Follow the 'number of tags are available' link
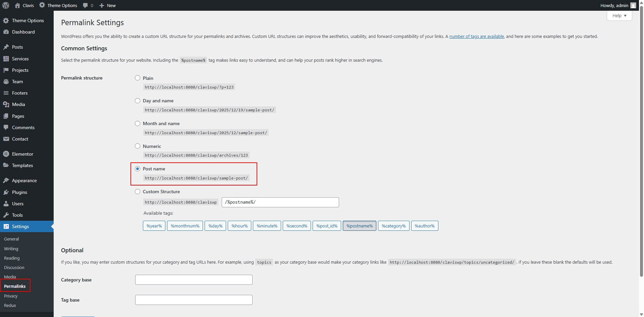 (x=476, y=36)
